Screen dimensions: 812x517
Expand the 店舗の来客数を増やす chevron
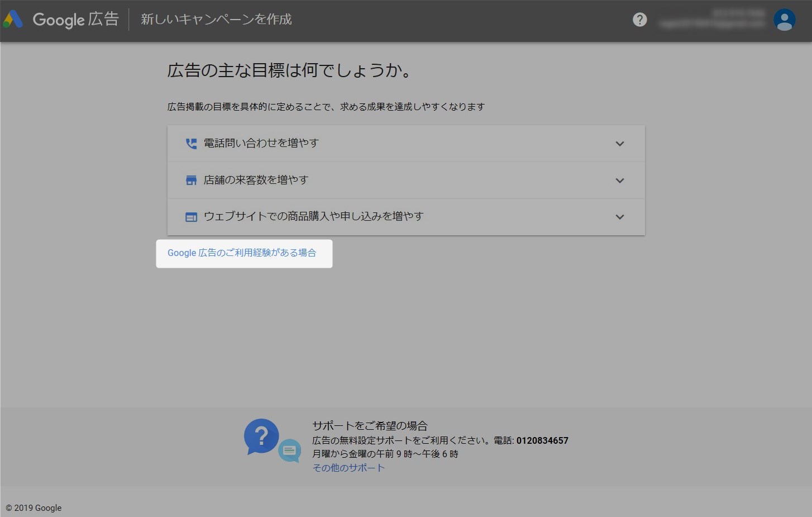click(x=619, y=181)
